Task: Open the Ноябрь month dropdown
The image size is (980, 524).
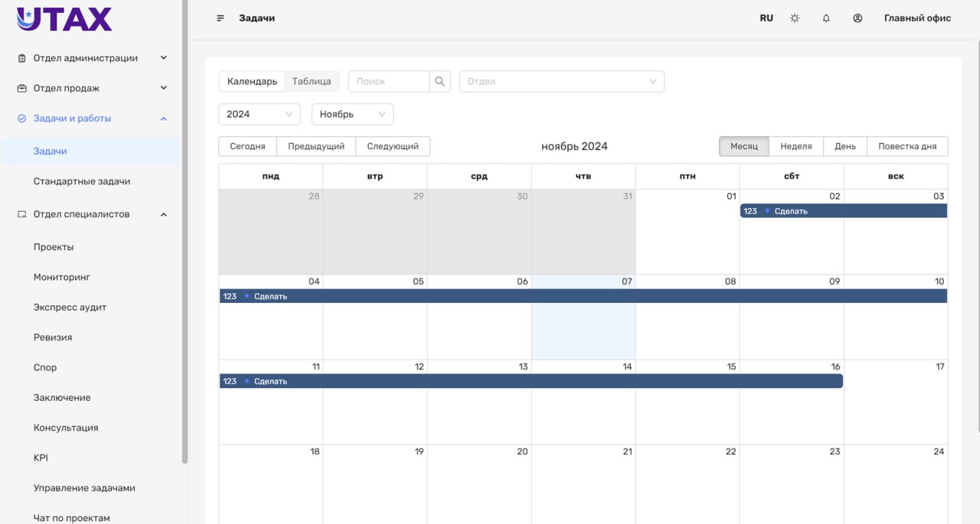Action: coord(352,114)
